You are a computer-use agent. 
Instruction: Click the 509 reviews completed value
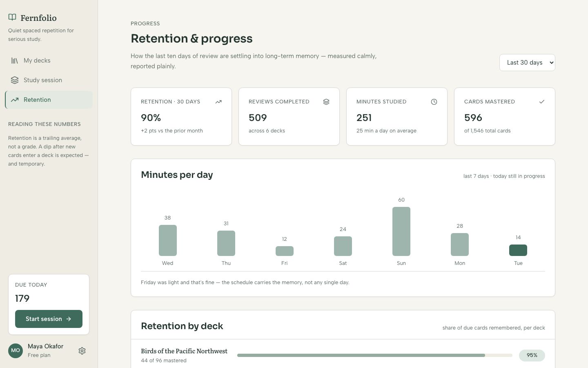click(258, 118)
